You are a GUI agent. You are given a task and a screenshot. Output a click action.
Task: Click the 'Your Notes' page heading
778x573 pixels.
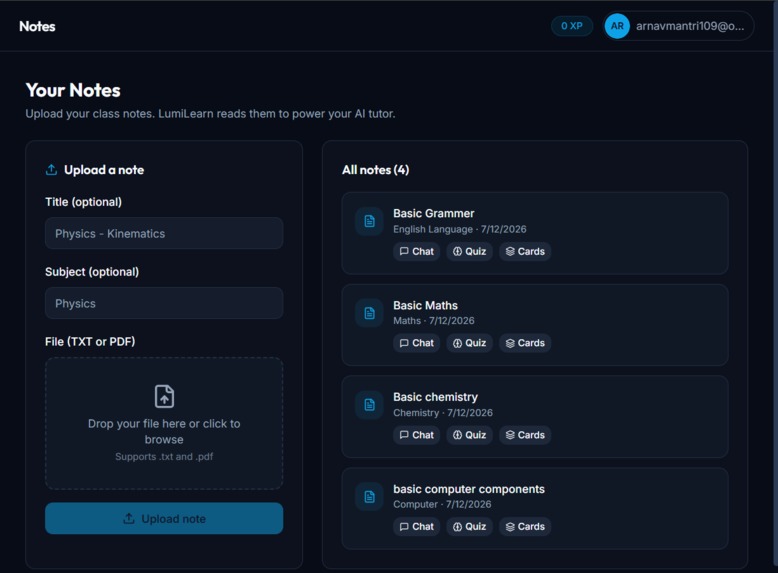pyautogui.click(x=73, y=90)
